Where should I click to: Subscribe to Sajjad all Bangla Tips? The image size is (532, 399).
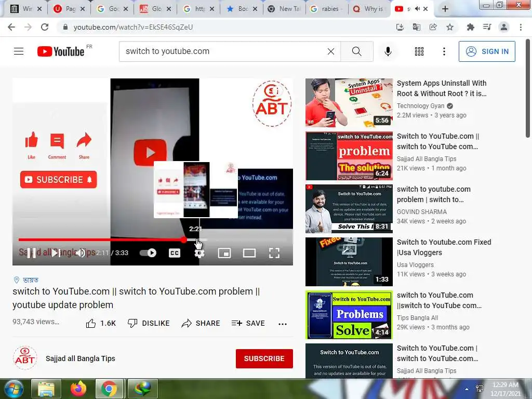264,358
